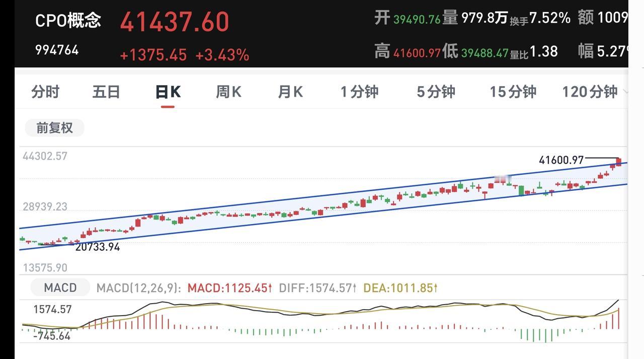Click the current price 41437.60

175,22
